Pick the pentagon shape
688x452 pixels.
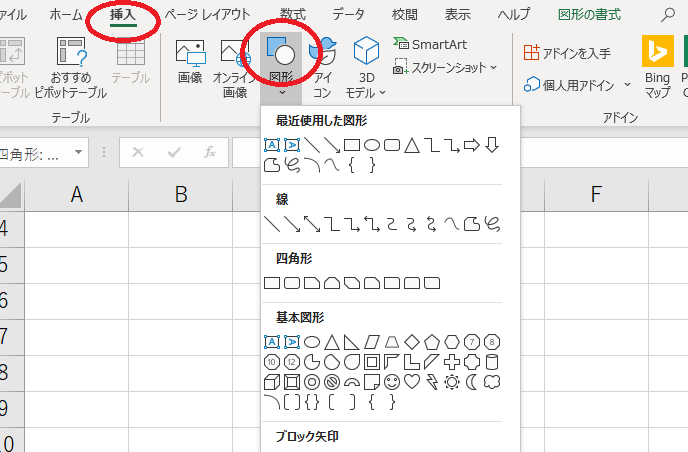[x=432, y=342]
